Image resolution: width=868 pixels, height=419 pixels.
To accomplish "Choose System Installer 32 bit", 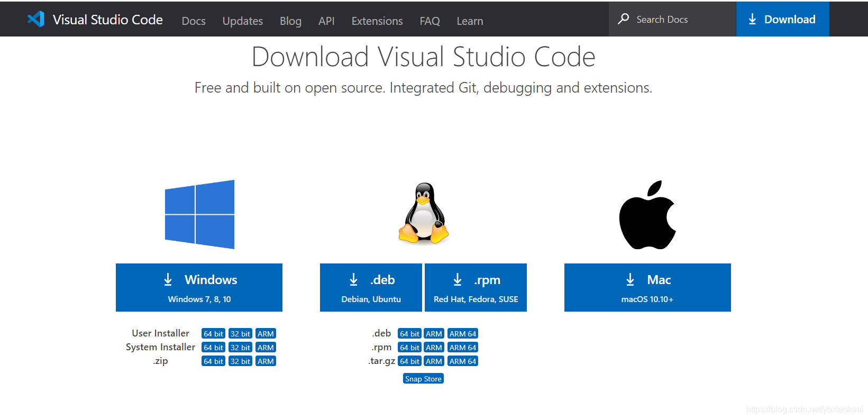I will click(240, 348).
